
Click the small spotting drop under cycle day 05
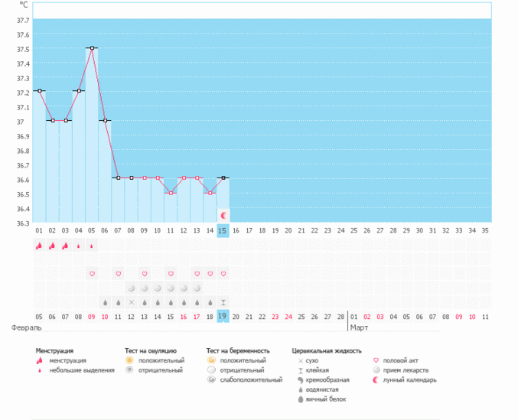click(x=92, y=246)
